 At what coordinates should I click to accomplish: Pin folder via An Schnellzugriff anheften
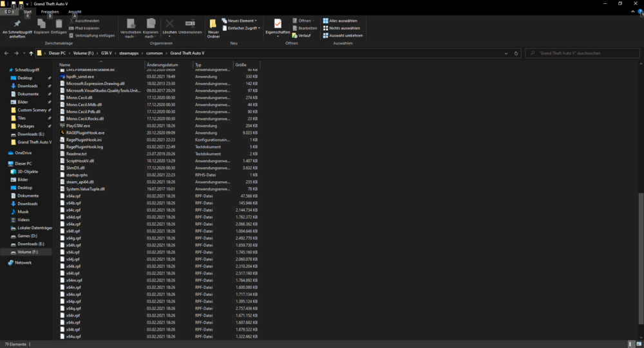[x=17, y=29]
